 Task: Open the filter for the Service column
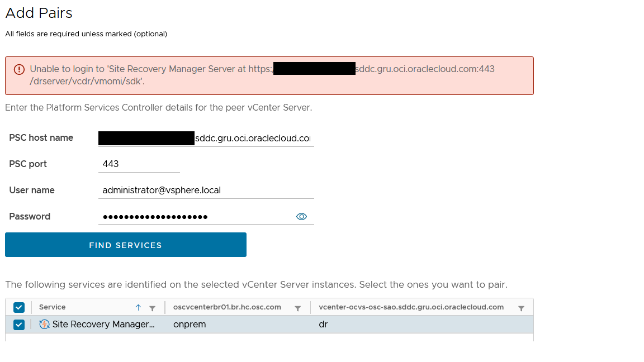[153, 308]
